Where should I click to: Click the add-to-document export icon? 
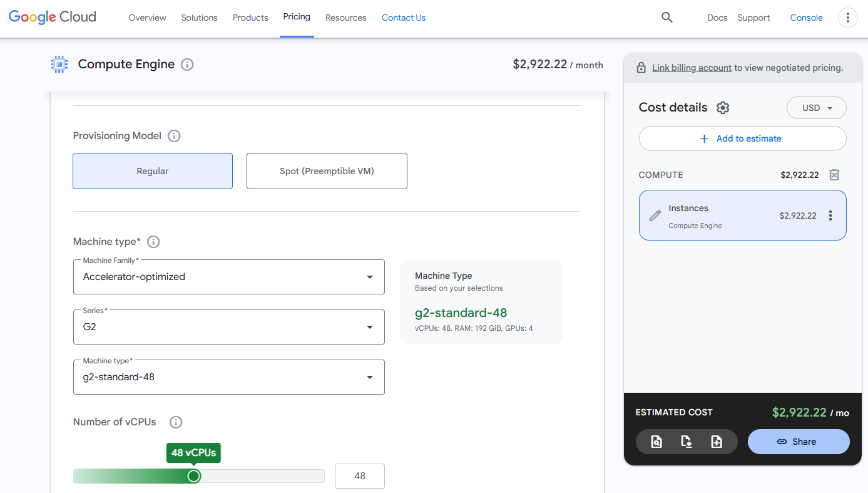click(x=717, y=442)
